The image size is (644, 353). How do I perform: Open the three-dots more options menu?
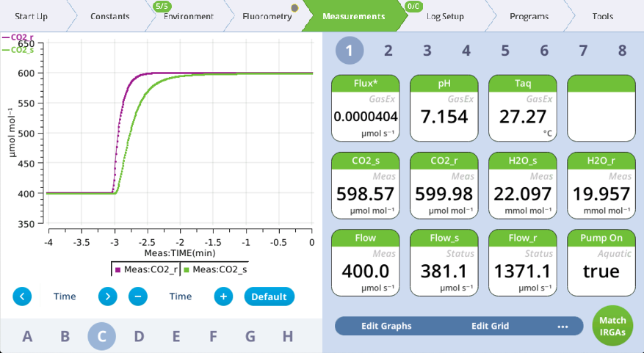tap(562, 326)
